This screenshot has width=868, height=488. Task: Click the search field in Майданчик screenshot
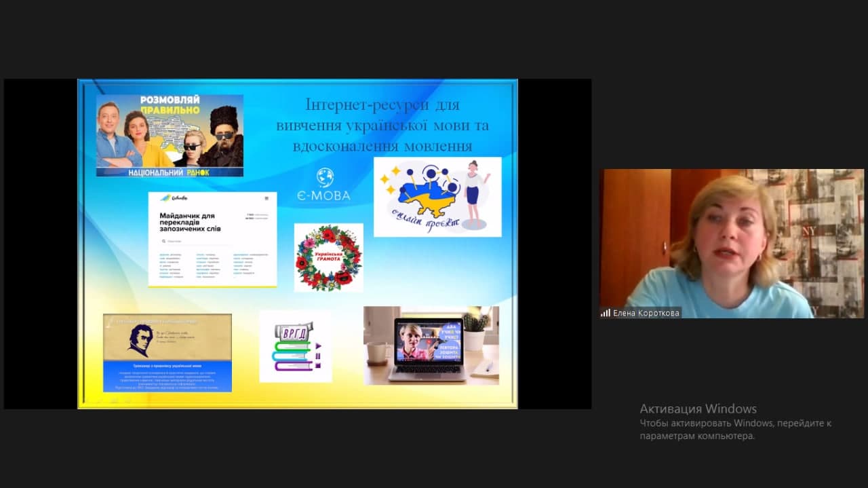click(197, 241)
